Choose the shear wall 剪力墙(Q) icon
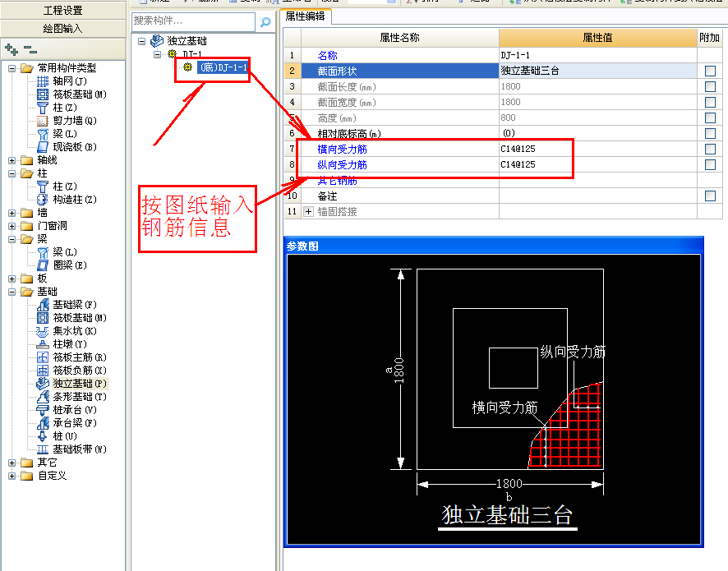728x571 pixels. 42,121
